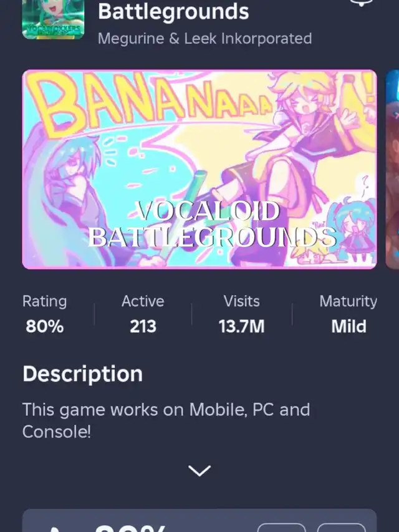The width and height of the screenshot is (399, 532).
Task: Show the next partially visible screenshot
Action: (392, 169)
